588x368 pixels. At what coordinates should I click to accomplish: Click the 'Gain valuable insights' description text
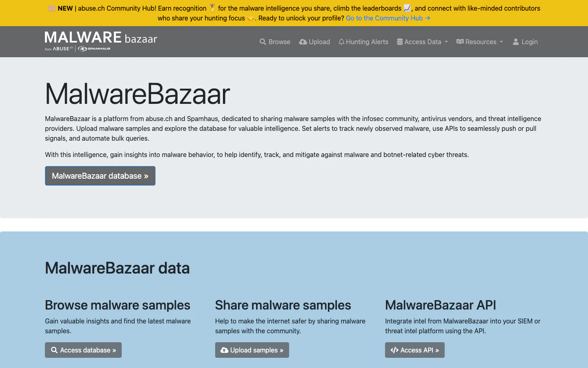click(x=118, y=326)
